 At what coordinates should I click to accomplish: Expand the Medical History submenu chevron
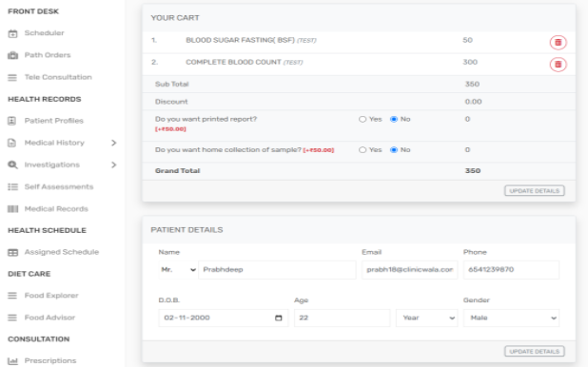click(x=114, y=143)
